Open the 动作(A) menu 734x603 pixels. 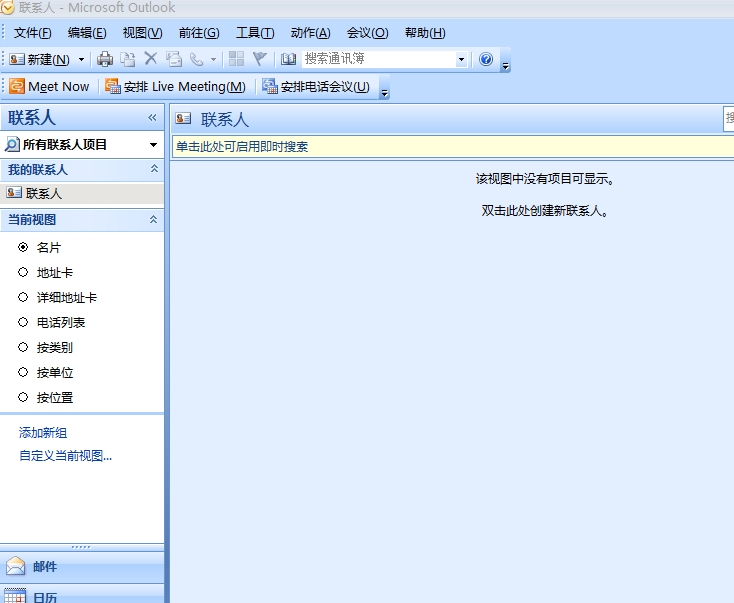[x=310, y=33]
